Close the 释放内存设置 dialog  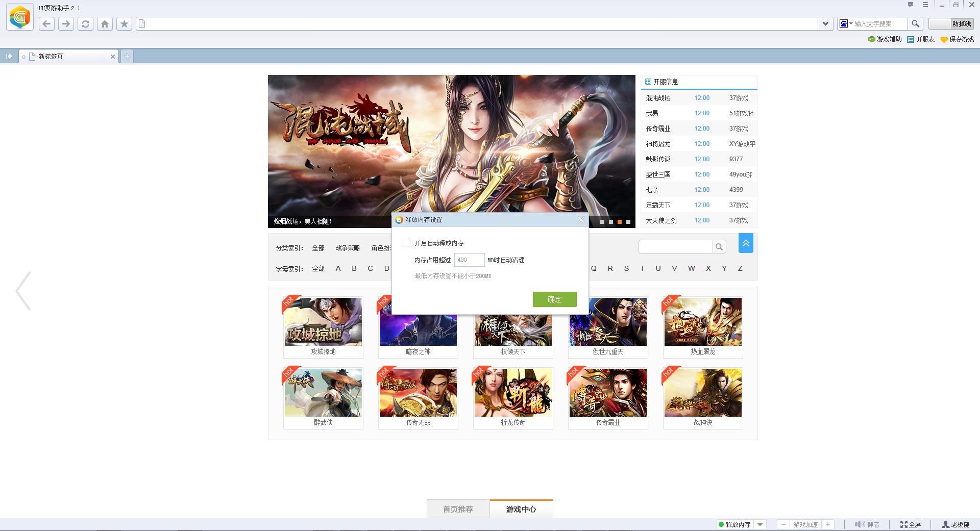(x=581, y=220)
